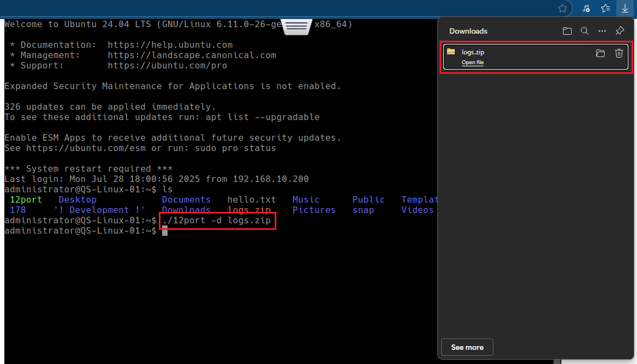The width and height of the screenshot is (637, 364).
Task: Search downloads using the magnifier icon
Action: [585, 31]
